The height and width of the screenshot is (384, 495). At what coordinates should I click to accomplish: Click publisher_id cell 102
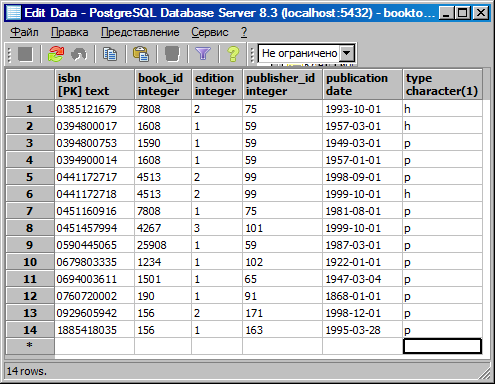pyautogui.click(x=283, y=262)
